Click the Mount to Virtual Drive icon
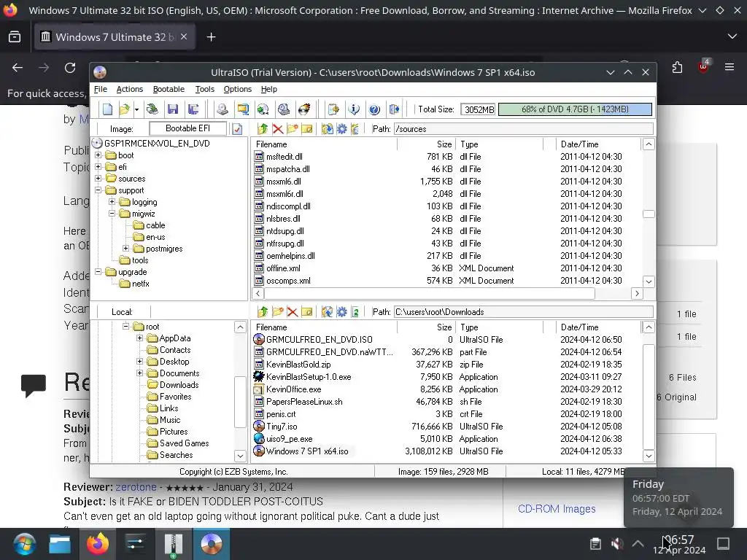Screen dimensions: 747x560 [263, 109]
